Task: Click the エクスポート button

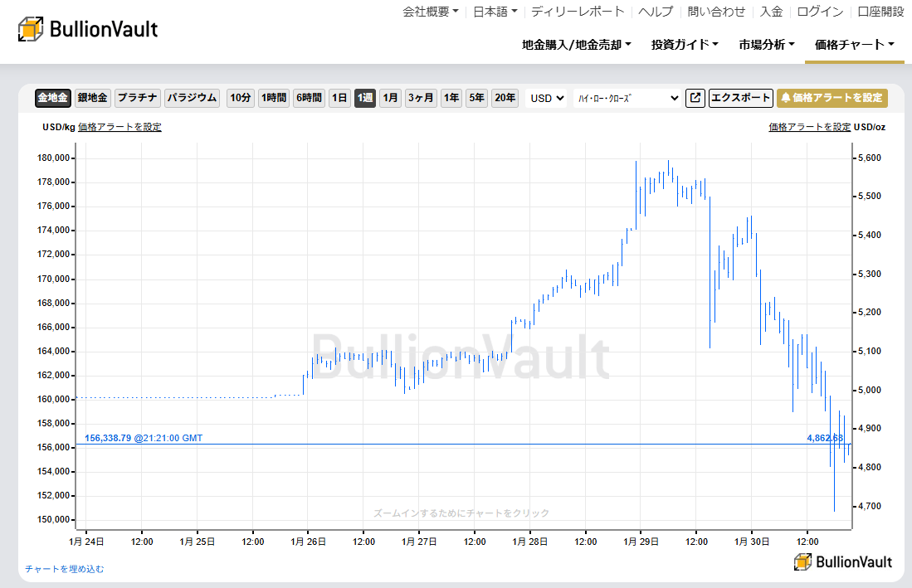Action: 741,98
